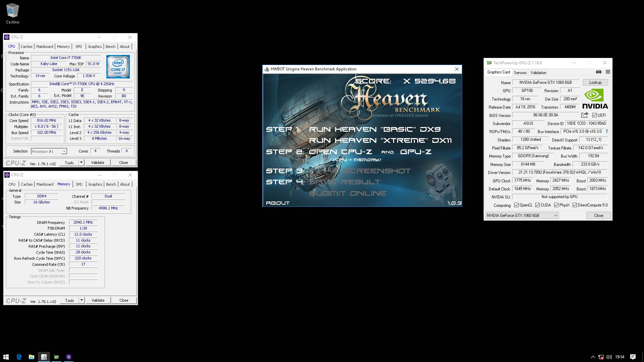Click Run Heaven "Xtreme" DX11
This screenshot has height=362, width=644.
click(380, 140)
